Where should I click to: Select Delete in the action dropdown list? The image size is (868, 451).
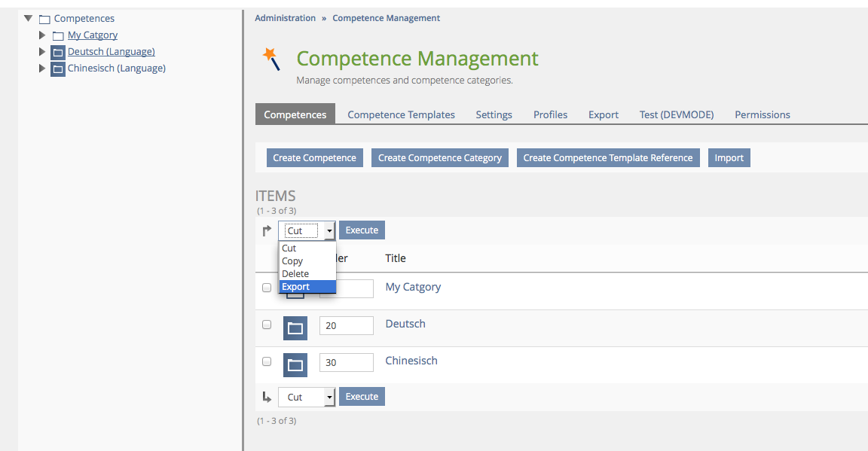pyautogui.click(x=295, y=274)
